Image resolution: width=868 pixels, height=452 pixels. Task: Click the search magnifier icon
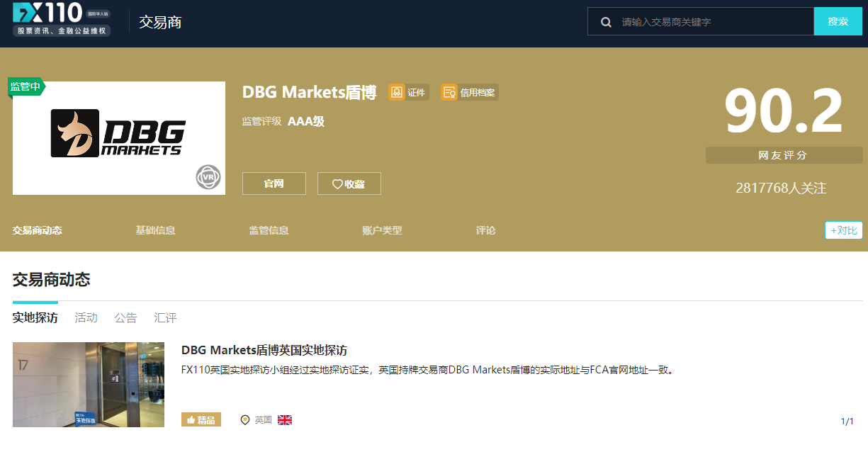click(606, 22)
